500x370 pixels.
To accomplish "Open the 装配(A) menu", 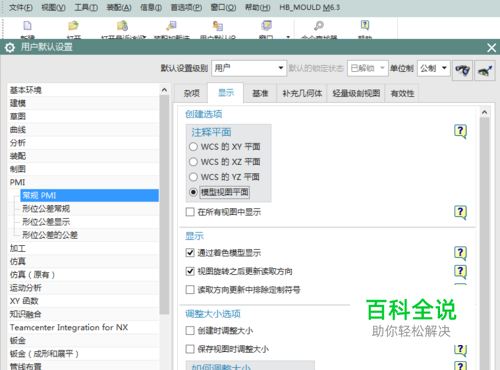I will [119, 7].
